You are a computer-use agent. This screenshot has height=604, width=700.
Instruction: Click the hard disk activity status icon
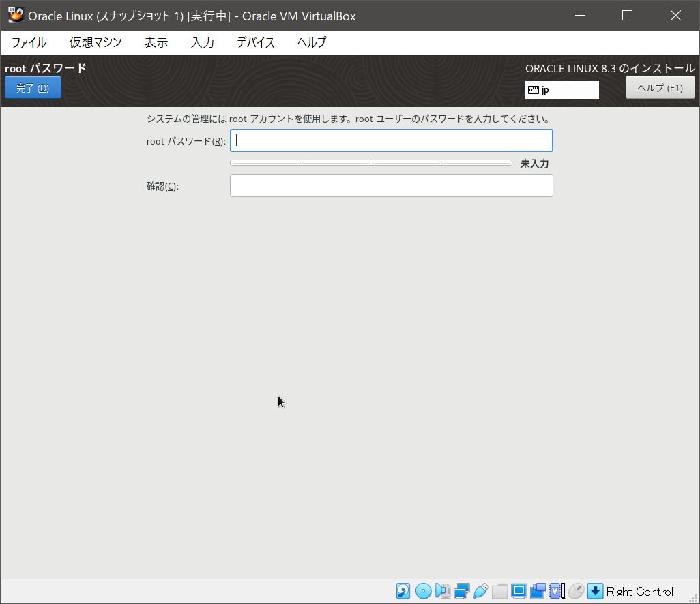click(403, 591)
